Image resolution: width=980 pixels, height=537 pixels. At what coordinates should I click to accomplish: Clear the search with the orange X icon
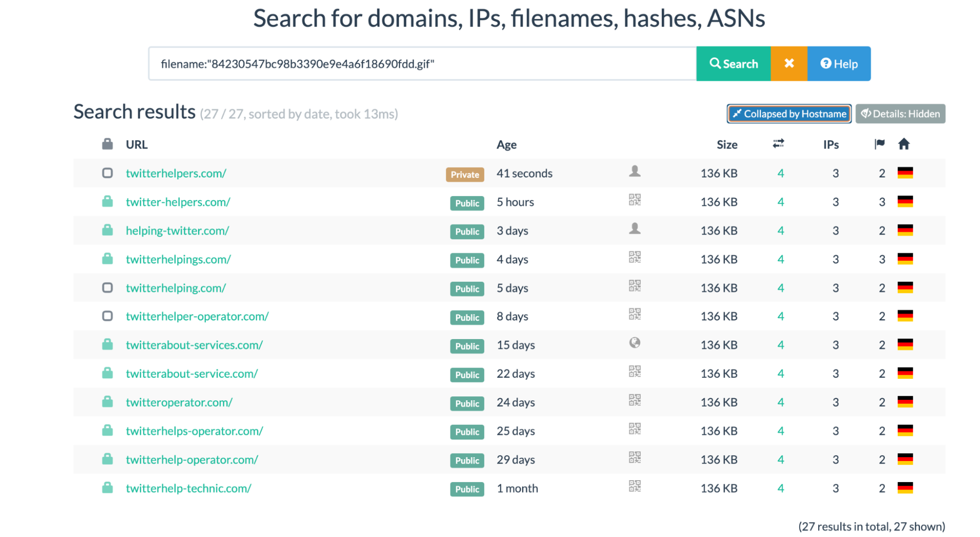coord(789,63)
